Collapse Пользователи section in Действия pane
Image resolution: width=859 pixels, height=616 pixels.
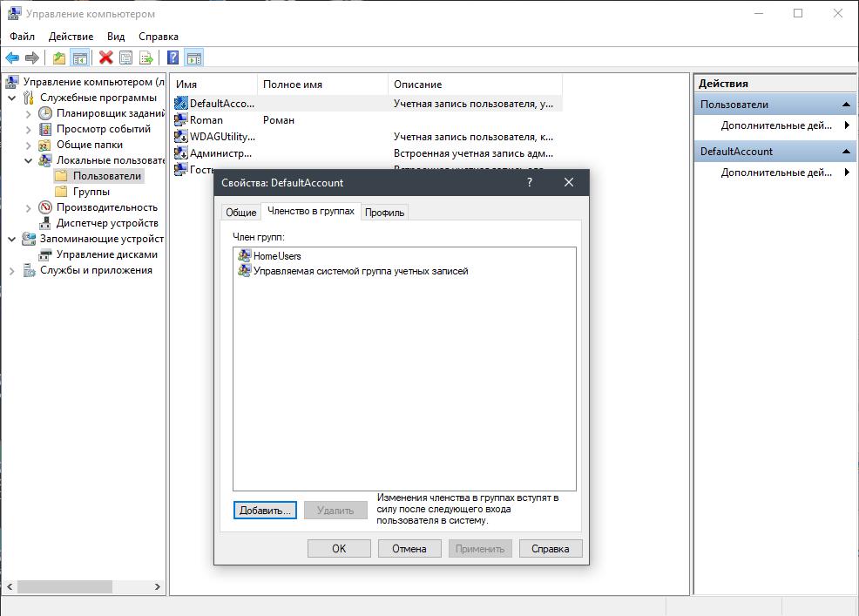click(846, 105)
